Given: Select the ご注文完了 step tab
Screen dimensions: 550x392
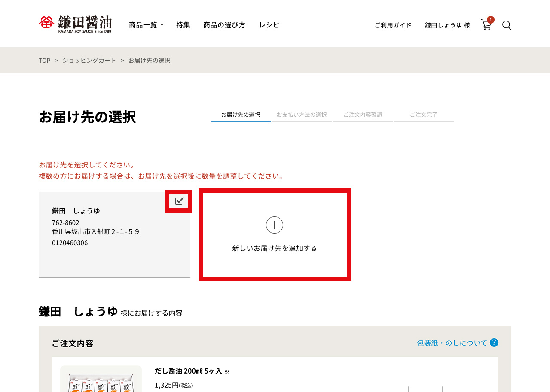Looking at the screenshot, I should [424, 115].
